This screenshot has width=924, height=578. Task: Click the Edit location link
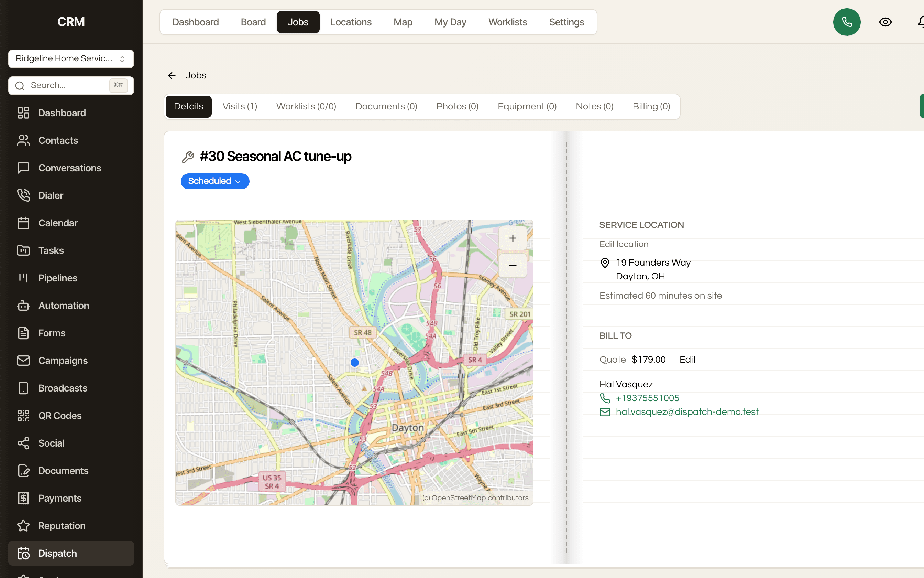coord(624,244)
